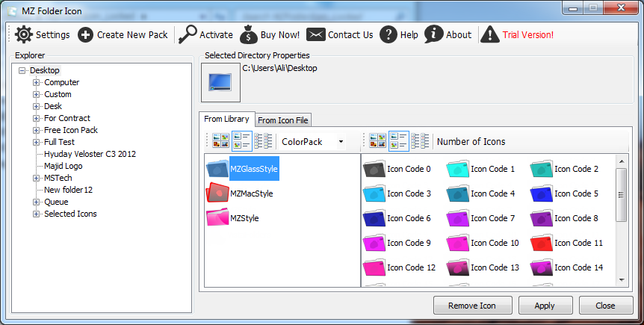Click the selected directory preview thumbnail
This screenshot has width=644, height=325.
pos(220,83)
